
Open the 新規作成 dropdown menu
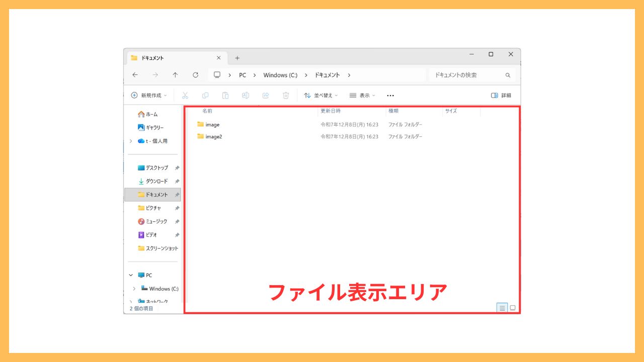pos(148,95)
